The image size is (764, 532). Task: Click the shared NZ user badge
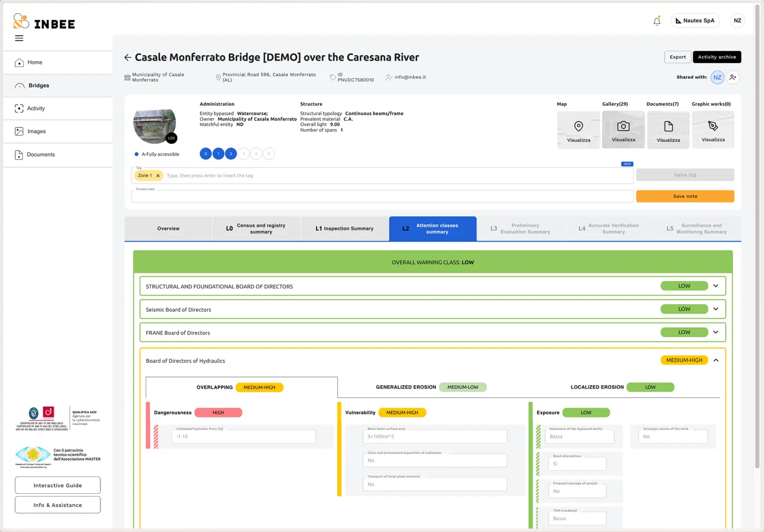(717, 77)
